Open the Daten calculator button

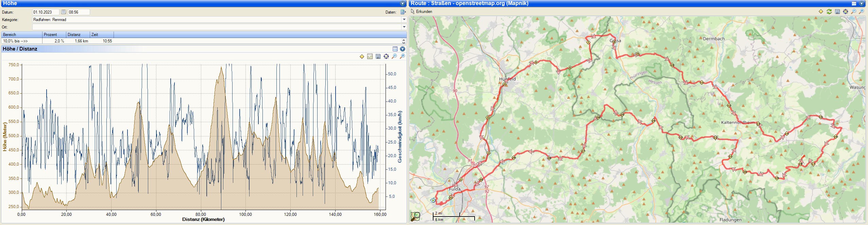click(403, 12)
